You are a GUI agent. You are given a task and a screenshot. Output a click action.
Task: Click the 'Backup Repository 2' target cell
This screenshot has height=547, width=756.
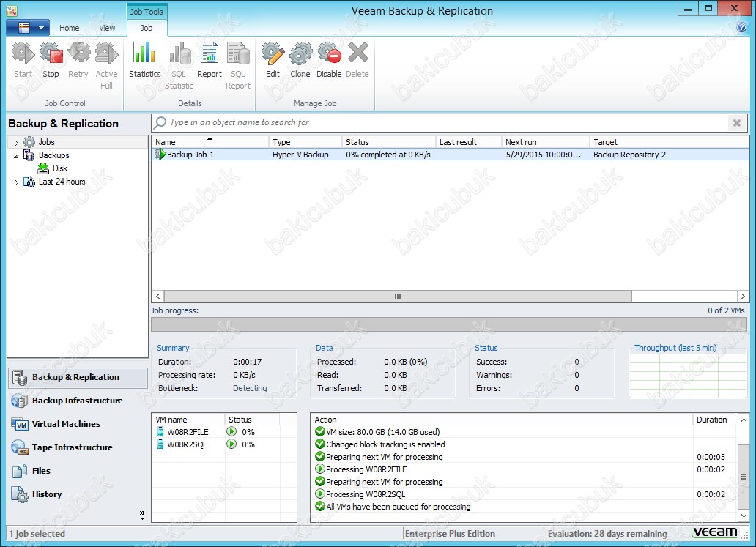[629, 155]
